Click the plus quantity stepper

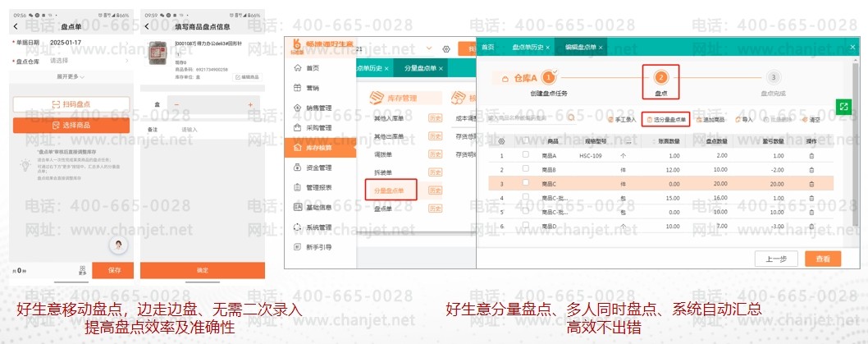click(x=249, y=106)
